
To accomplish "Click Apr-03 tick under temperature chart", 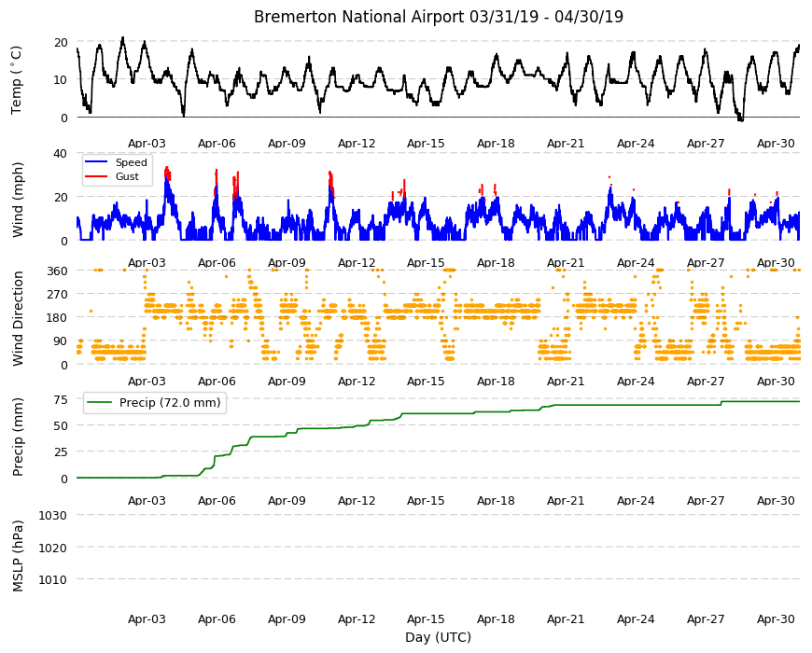I will [147, 144].
